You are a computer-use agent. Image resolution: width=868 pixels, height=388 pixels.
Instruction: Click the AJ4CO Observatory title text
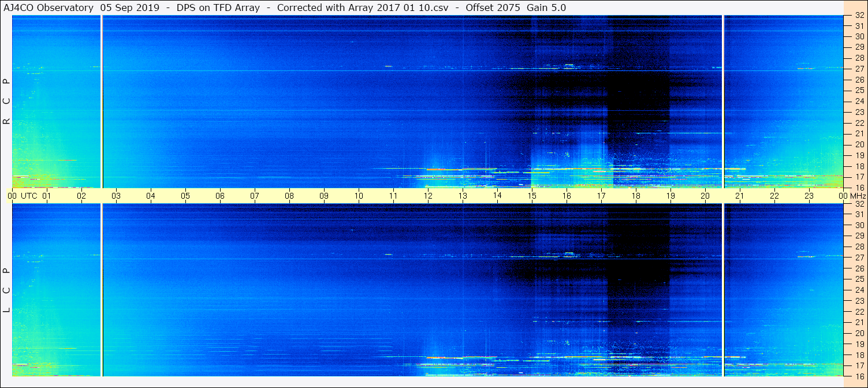point(49,8)
